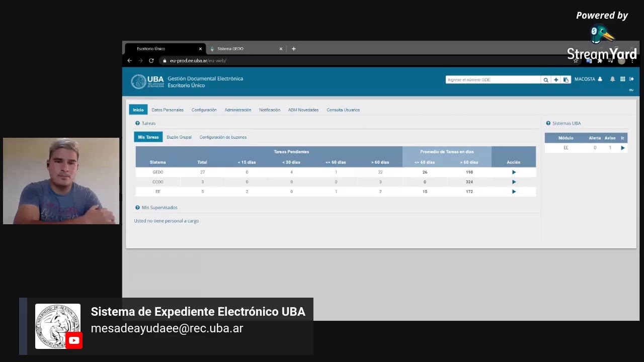Click the help icon beside Tareas
644x362 pixels.
[137, 123]
